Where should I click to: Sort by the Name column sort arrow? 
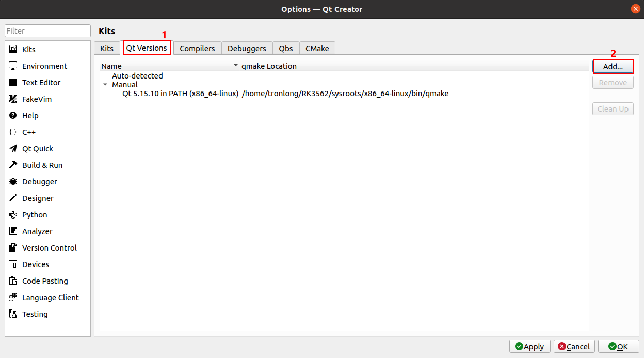click(x=236, y=66)
